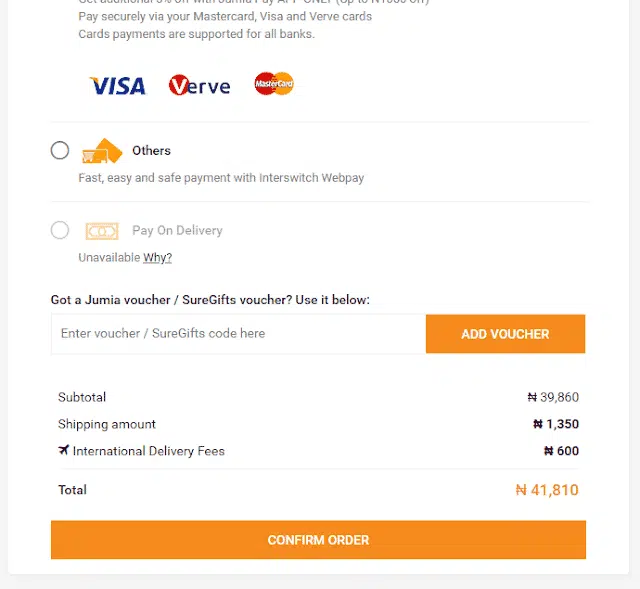Click the Subtotal amount ₦ 39,860
Viewport: 640px width, 589px height.
pos(553,397)
